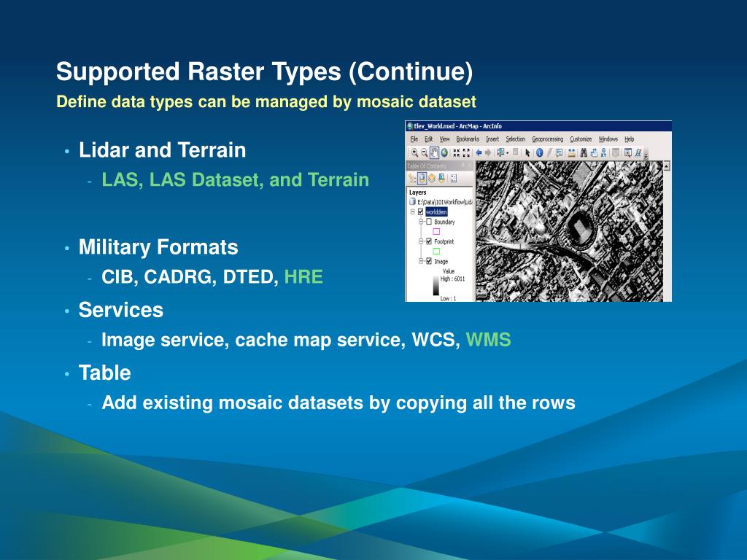Open the Customize menu

tap(581, 139)
